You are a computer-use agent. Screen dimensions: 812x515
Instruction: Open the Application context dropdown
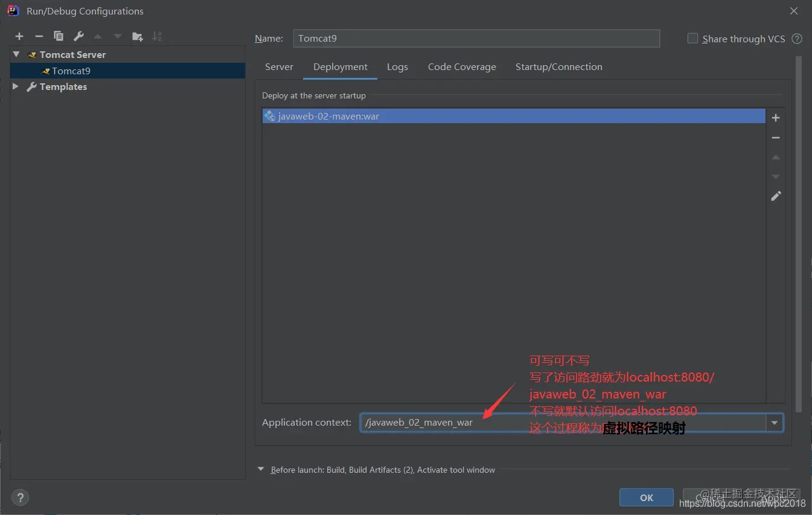[x=774, y=423]
